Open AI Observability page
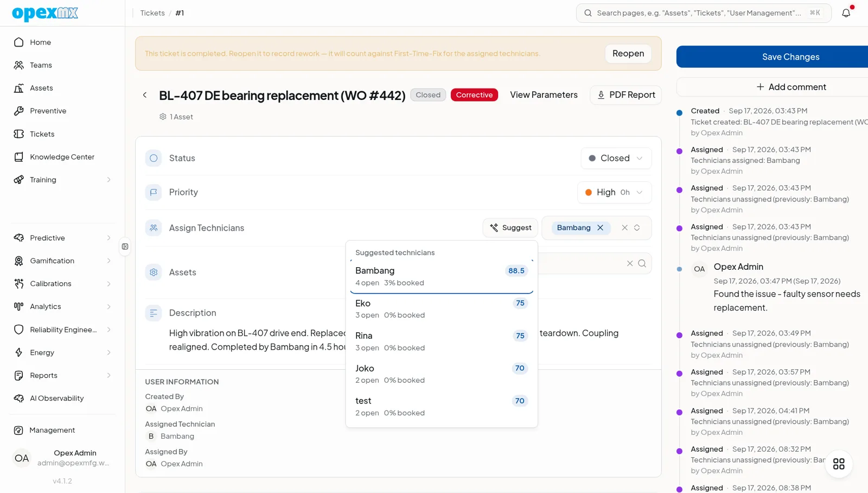Image resolution: width=868 pixels, height=493 pixels. [x=62, y=398]
